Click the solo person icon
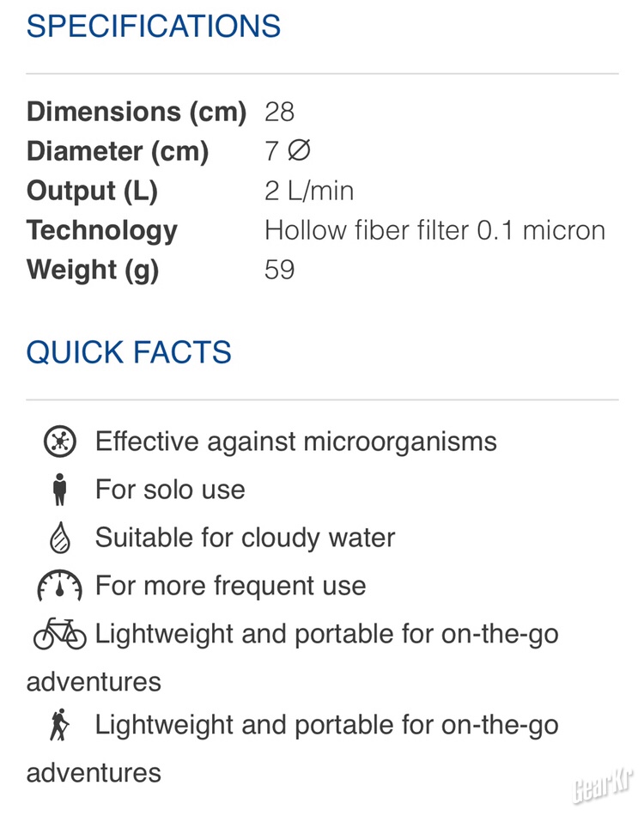 point(59,490)
